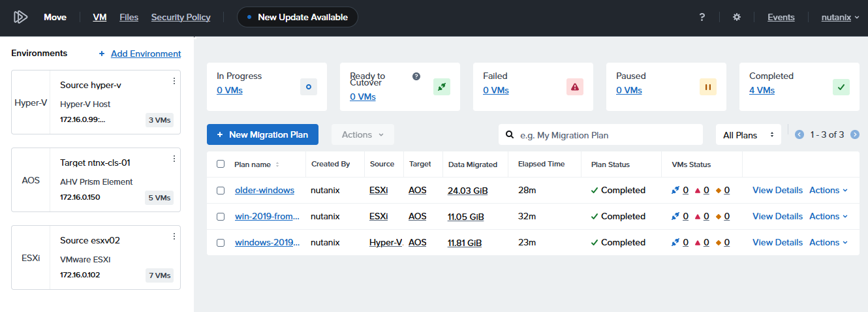Open the Source hyper-v environment options menu
The width and height of the screenshot is (868, 312).
tap(174, 81)
